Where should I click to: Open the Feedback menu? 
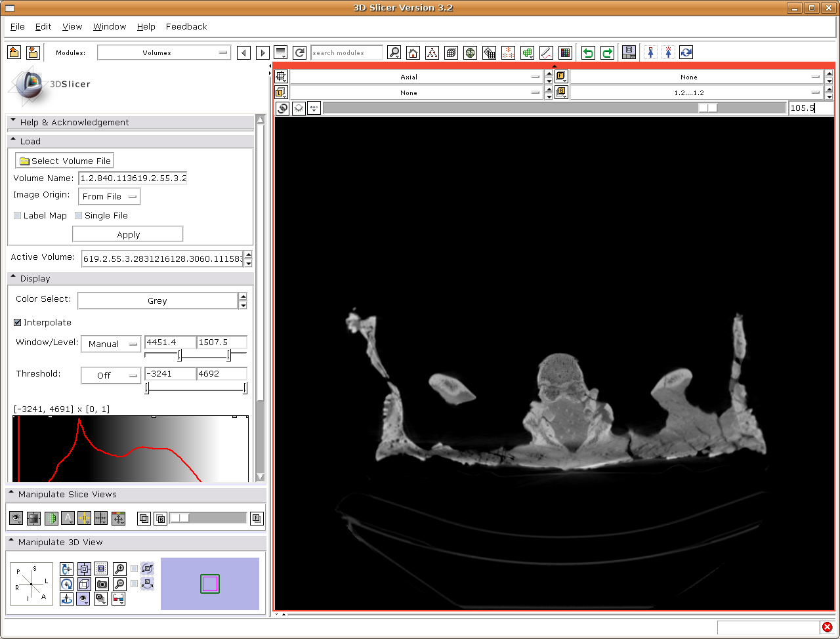coord(186,26)
